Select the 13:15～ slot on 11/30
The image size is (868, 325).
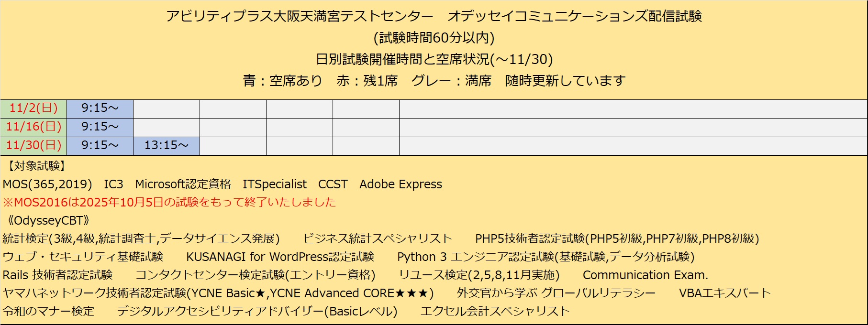tap(166, 145)
